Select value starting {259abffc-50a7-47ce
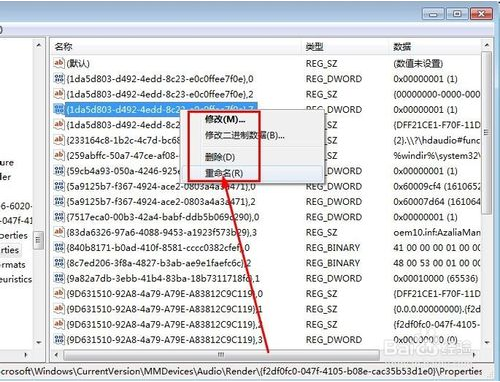The height and width of the screenshot is (382, 500). pyautogui.click(x=123, y=156)
